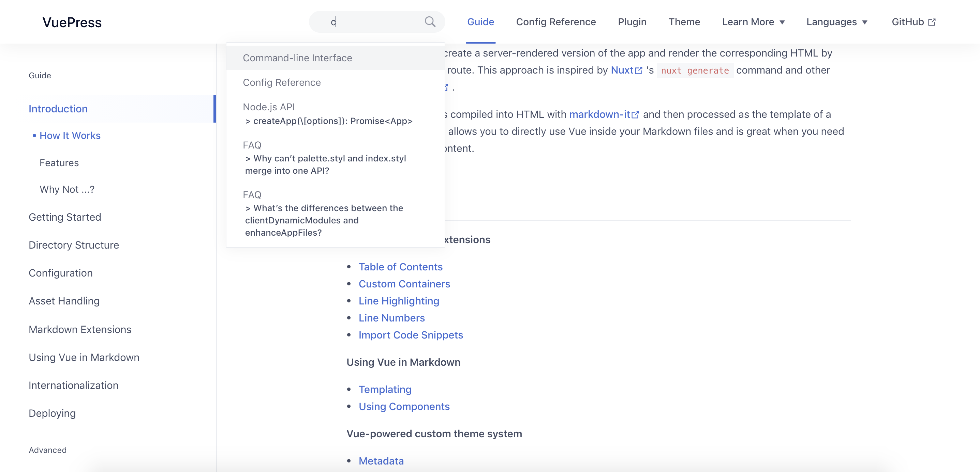The image size is (980, 472).
Task: Open the Command-line Interface page
Action: click(x=297, y=58)
